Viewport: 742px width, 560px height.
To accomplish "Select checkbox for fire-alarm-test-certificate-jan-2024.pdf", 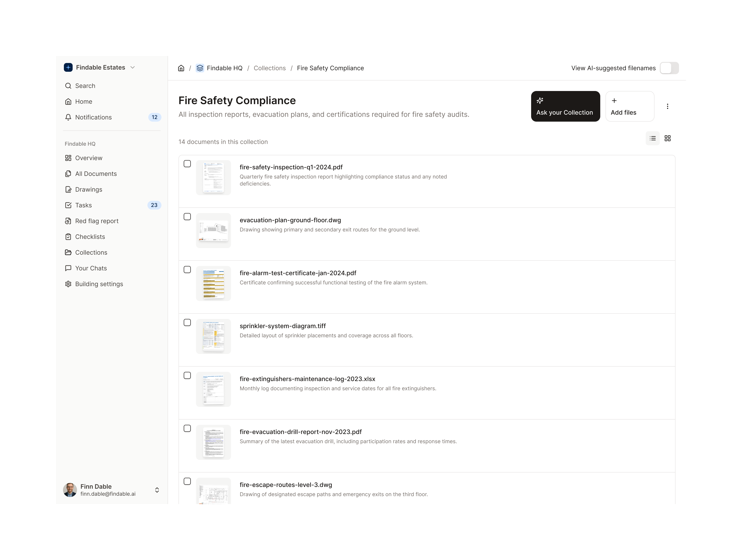I will click(187, 270).
